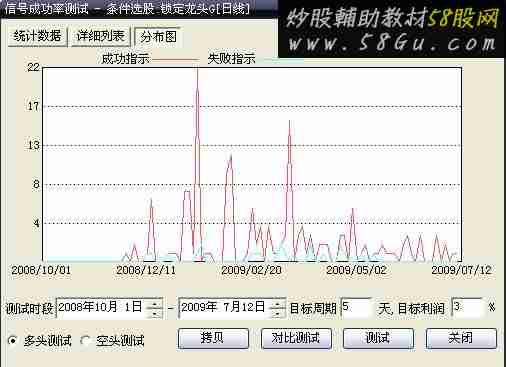Select the 分布图 tab

158,37
